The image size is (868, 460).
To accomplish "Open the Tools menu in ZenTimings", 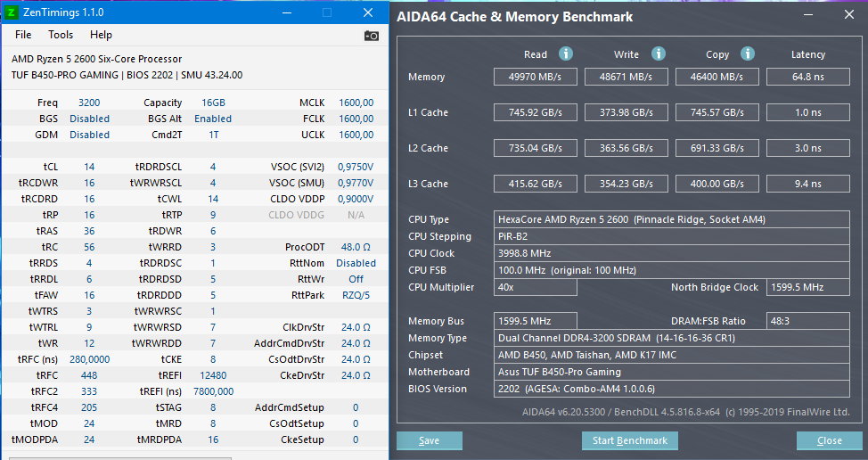I will point(61,34).
